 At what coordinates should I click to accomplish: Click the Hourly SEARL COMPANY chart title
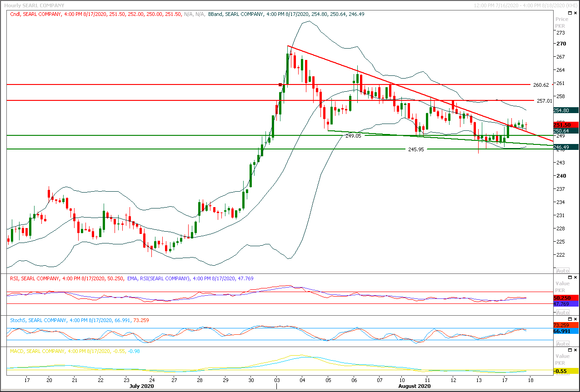tap(34, 5)
